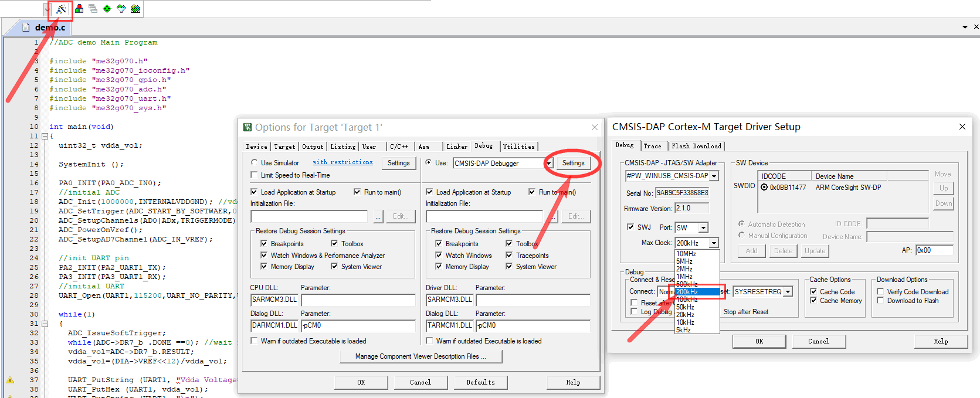Switch to the Flash Download tab
980x398 pixels.
(696, 146)
